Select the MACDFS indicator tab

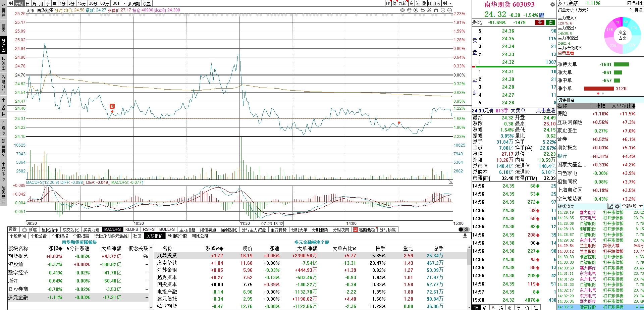click(x=112, y=229)
